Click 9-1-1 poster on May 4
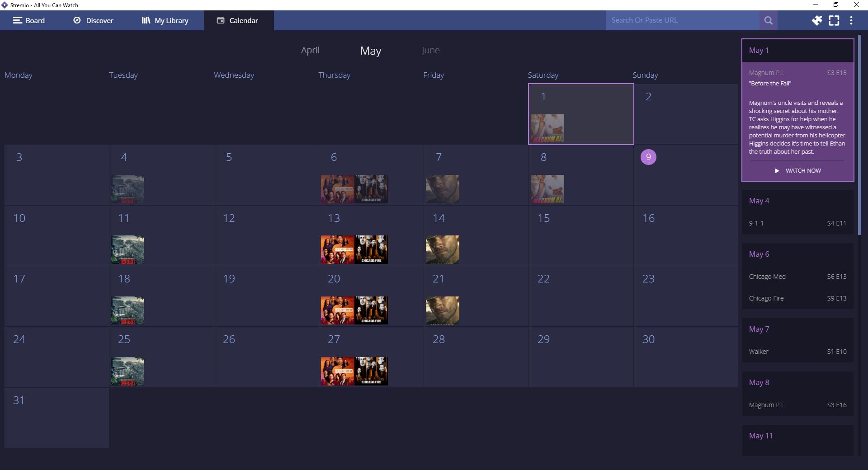 coord(128,189)
